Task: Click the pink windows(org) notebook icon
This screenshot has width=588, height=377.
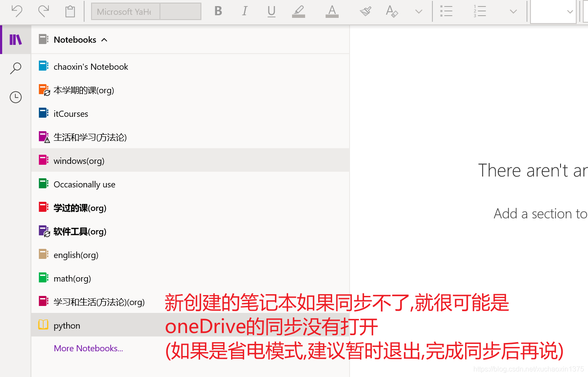Action: click(x=44, y=160)
